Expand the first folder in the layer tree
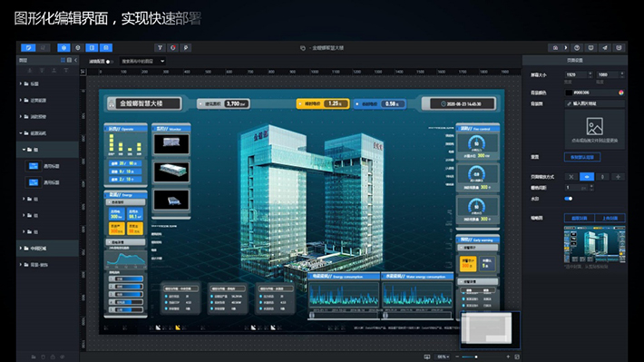Screen dimensions: 644x362 (21, 83)
